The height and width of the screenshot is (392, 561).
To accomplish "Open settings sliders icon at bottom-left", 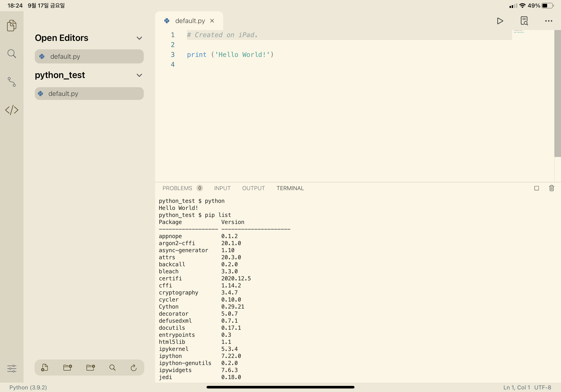I will pyautogui.click(x=12, y=368).
